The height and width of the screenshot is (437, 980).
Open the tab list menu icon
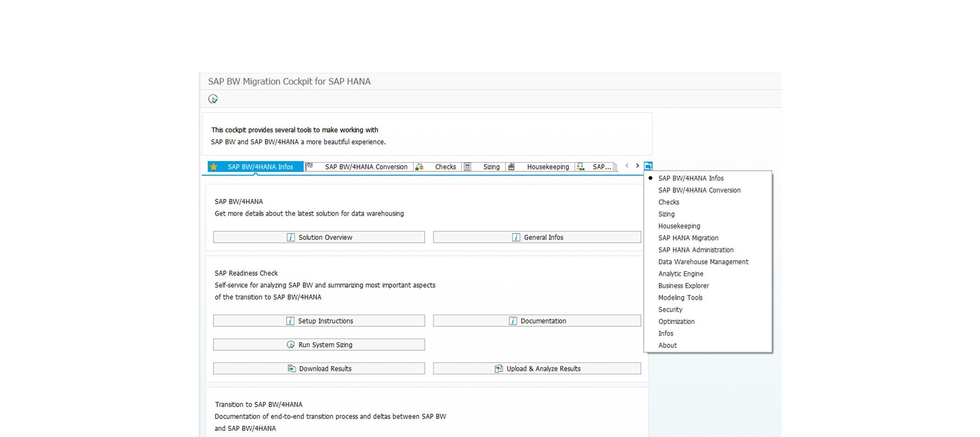click(648, 166)
